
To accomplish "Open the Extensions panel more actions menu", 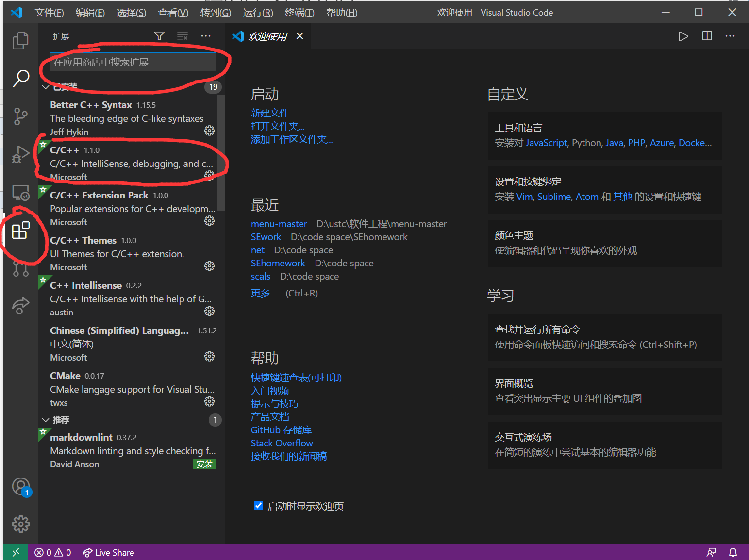I will click(206, 36).
